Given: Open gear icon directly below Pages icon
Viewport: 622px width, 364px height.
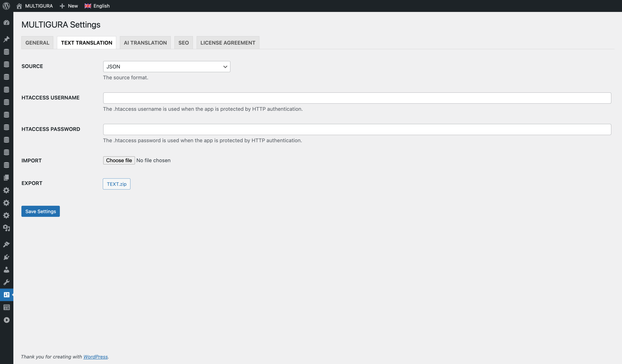Looking at the screenshot, I should click(6, 190).
